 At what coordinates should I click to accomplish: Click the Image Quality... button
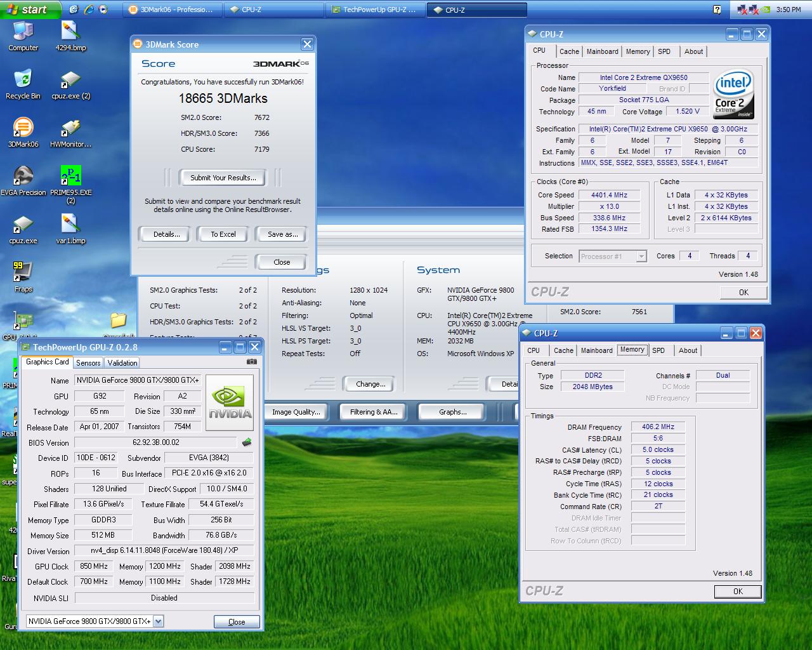(x=296, y=412)
